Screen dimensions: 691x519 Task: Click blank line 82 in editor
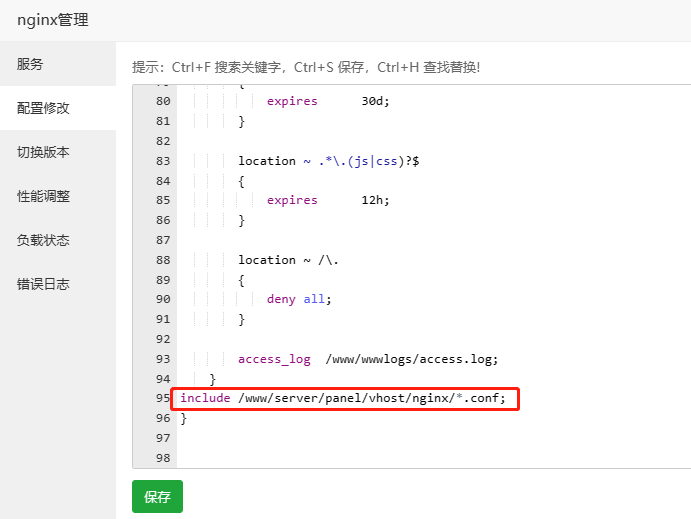pos(434,141)
